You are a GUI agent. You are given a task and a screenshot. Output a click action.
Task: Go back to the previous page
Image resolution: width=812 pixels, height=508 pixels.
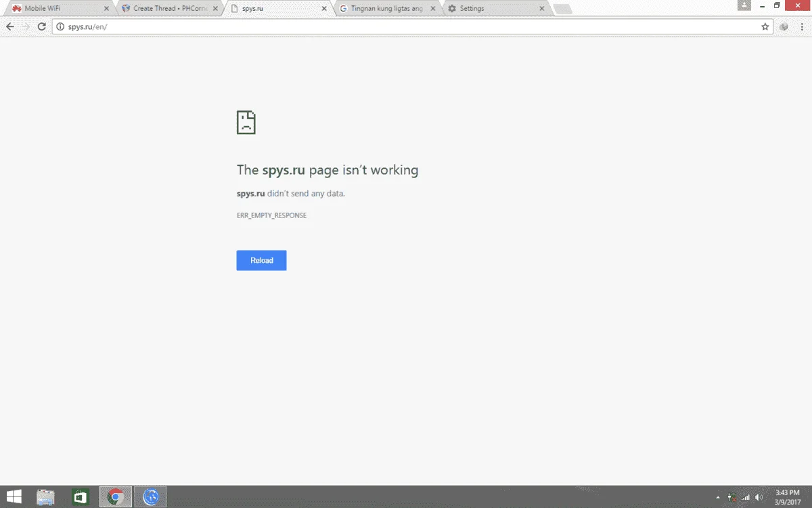[9, 26]
